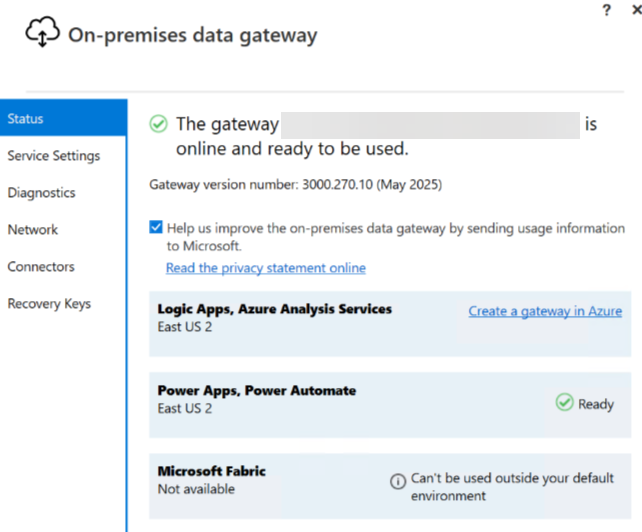
Task: Click the Power Apps, Power Automate heading
Action: click(257, 391)
